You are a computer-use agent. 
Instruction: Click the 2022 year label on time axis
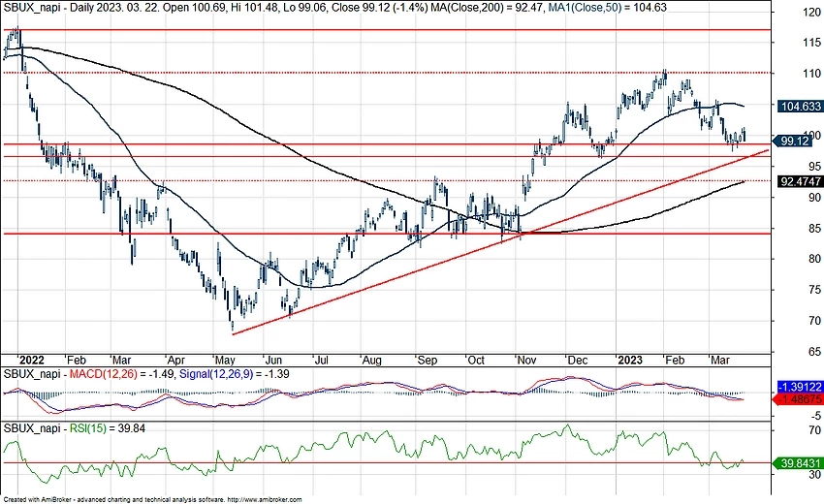point(32,360)
